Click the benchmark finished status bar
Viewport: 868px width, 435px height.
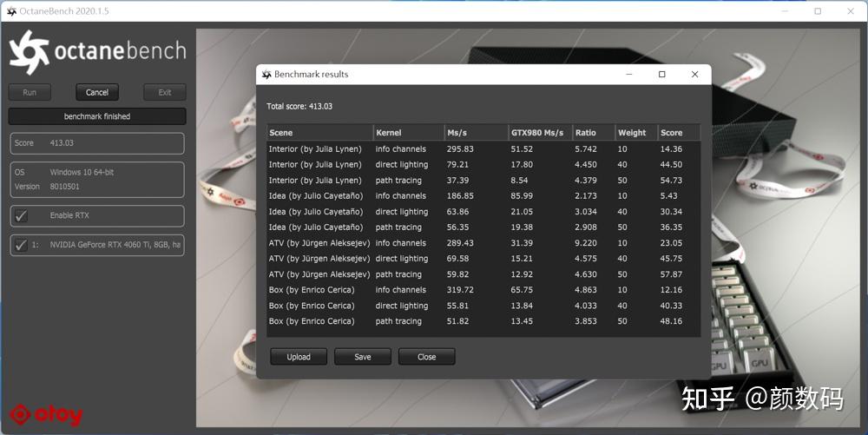[x=97, y=116]
